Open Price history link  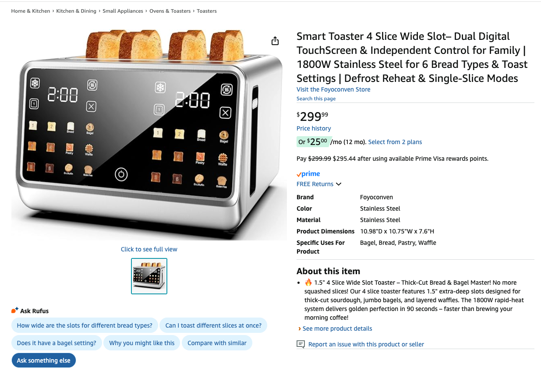pos(314,128)
